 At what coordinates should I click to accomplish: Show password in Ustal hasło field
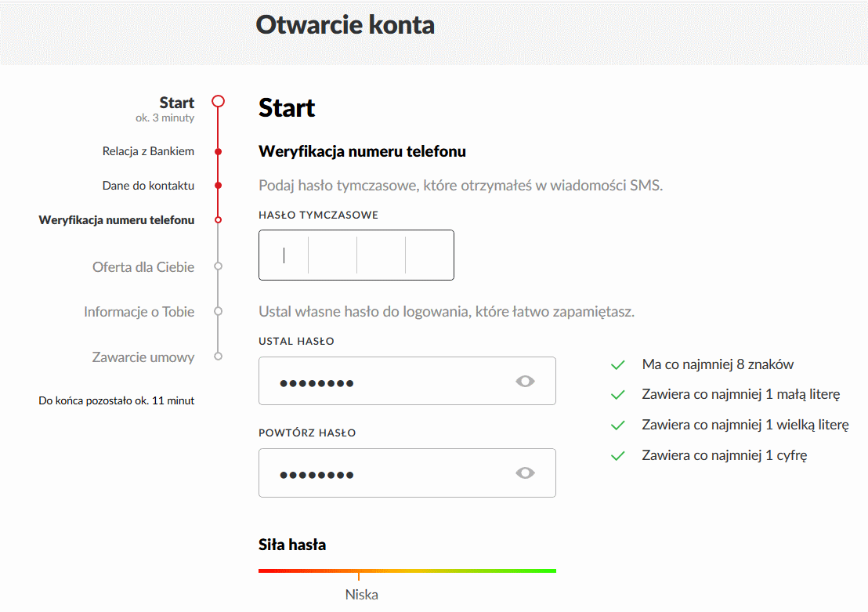pyautogui.click(x=525, y=382)
